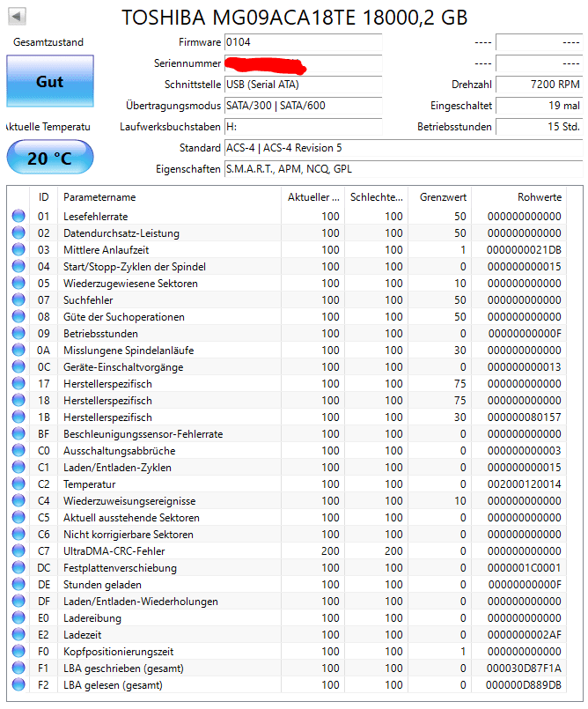Sort by the Parametername column header
The width and height of the screenshot is (588, 709).
point(169,197)
